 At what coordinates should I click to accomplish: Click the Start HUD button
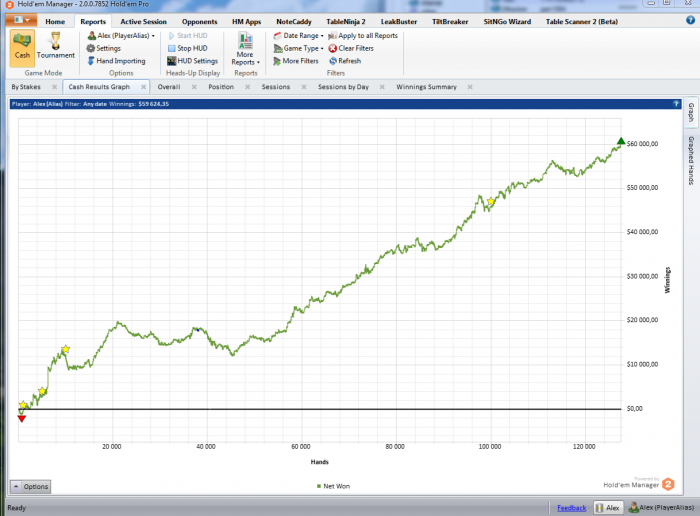pos(188,35)
